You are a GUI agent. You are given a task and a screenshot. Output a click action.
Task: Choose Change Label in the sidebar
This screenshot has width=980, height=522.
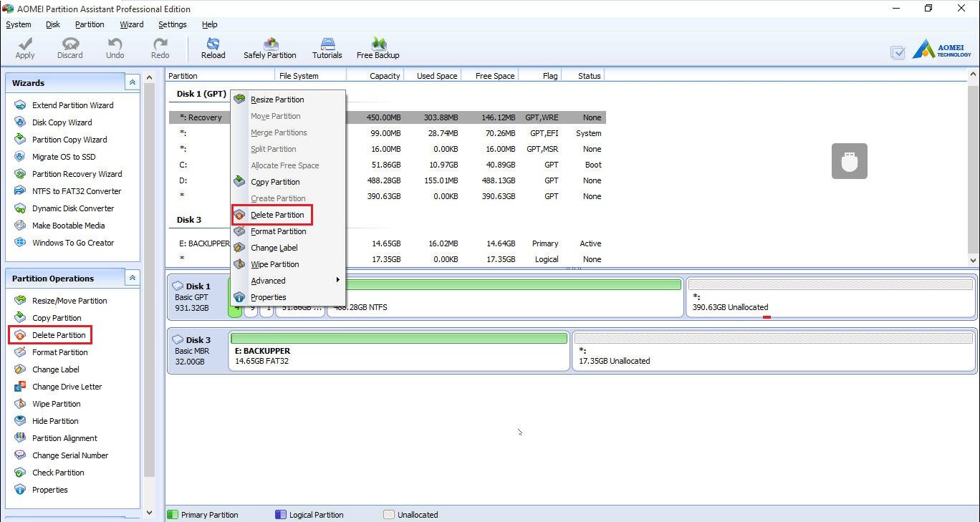[55, 369]
